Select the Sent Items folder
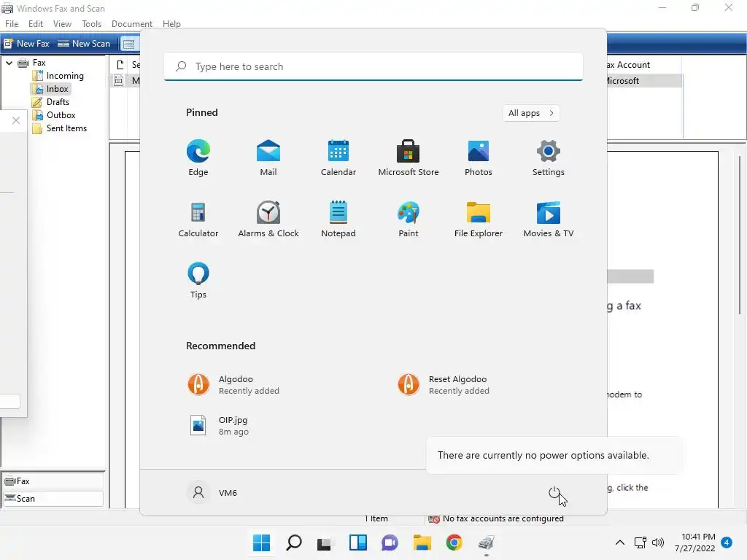The width and height of the screenshot is (747, 560). (60, 128)
